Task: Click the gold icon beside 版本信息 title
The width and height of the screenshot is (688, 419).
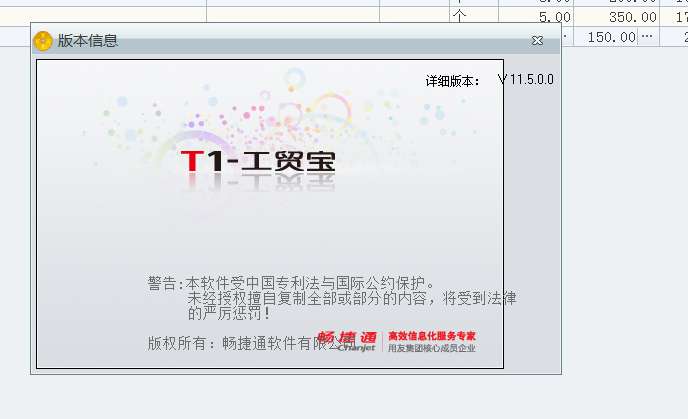Action: click(x=43, y=41)
